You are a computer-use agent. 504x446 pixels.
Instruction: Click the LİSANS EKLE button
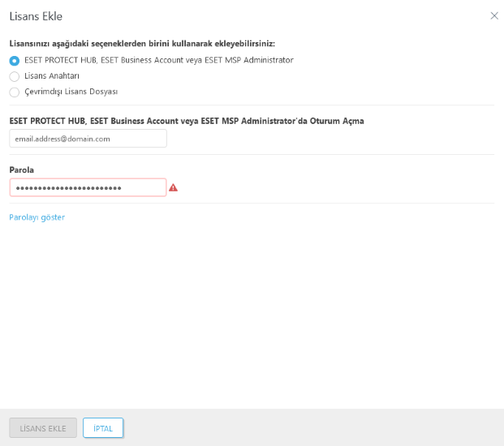click(x=43, y=428)
